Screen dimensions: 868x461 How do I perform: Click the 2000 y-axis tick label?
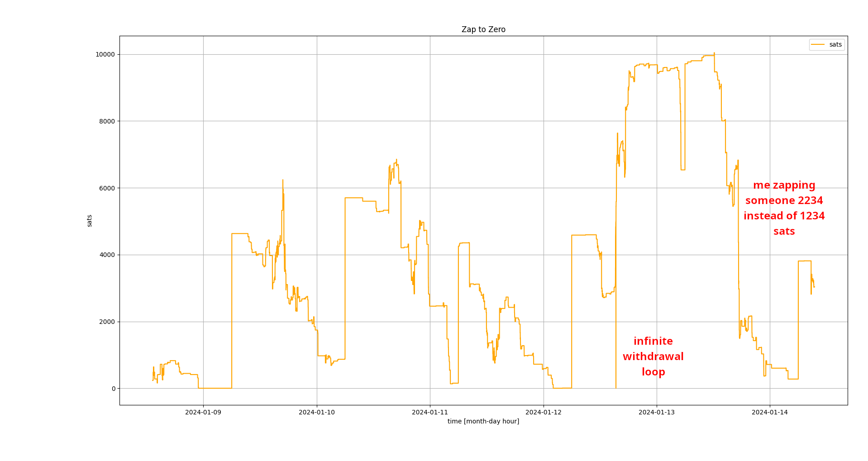coord(106,322)
